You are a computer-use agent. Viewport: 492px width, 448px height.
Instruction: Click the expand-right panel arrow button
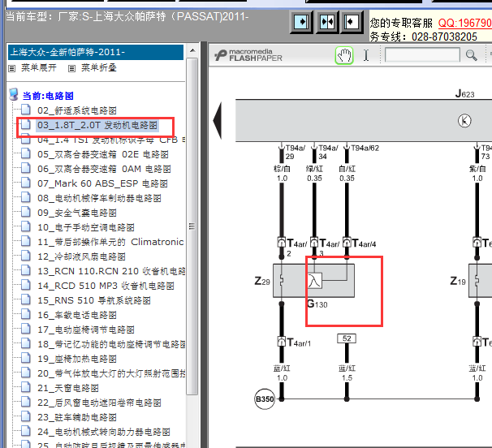pos(301,22)
